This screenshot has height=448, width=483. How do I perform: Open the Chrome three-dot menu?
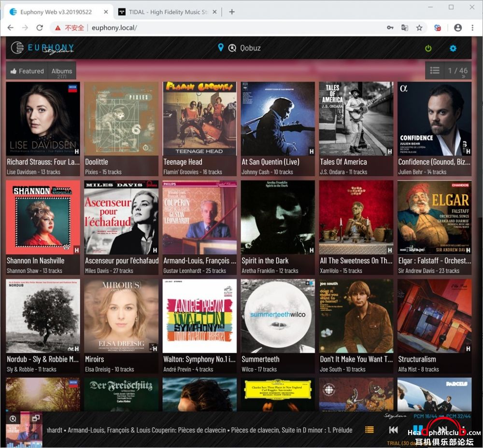tap(472, 28)
